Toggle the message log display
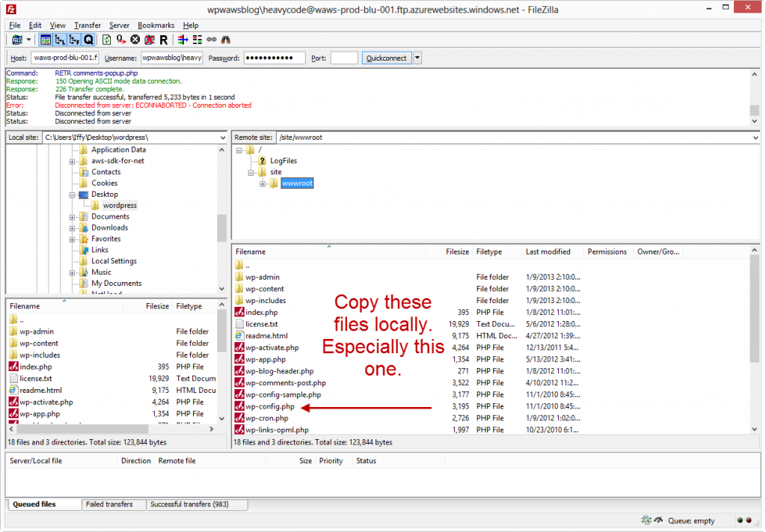 46,40
